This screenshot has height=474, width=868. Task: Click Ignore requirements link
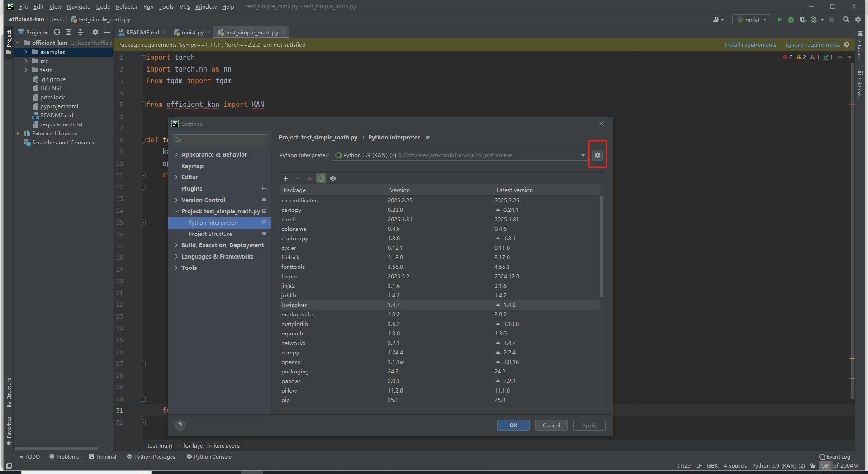[x=812, y=44]
